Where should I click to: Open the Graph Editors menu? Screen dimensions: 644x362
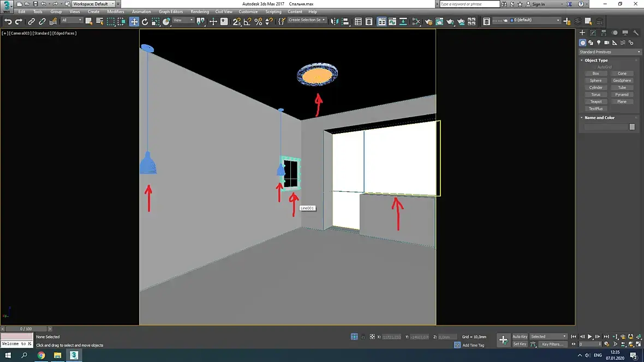[171, 11]
